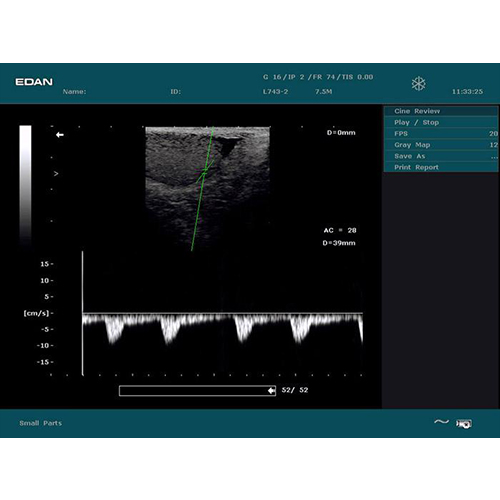Screen dimensions: 500x500
Task: Click the -15 velocity scale tick
Action: (45, 362)
